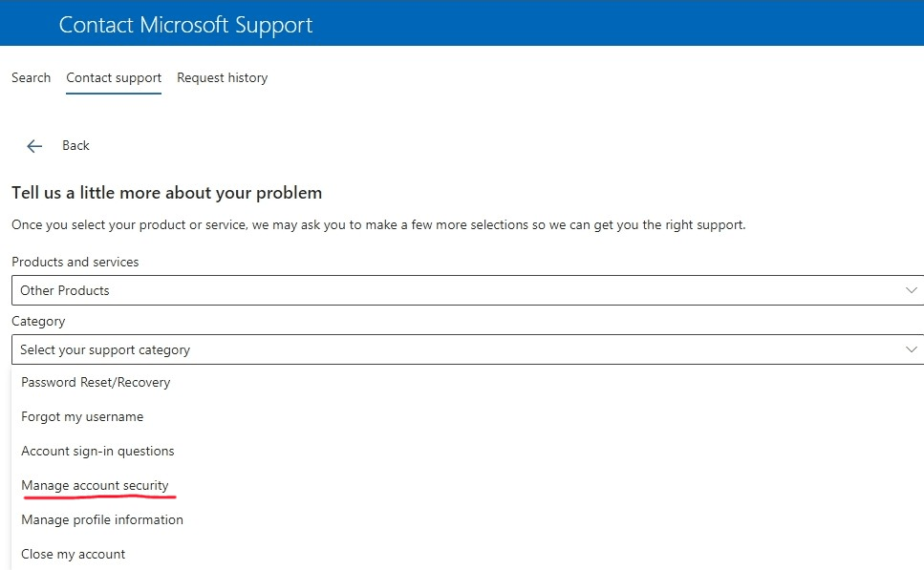
Task: Choose Manage profile information
Action: (102, 519)
